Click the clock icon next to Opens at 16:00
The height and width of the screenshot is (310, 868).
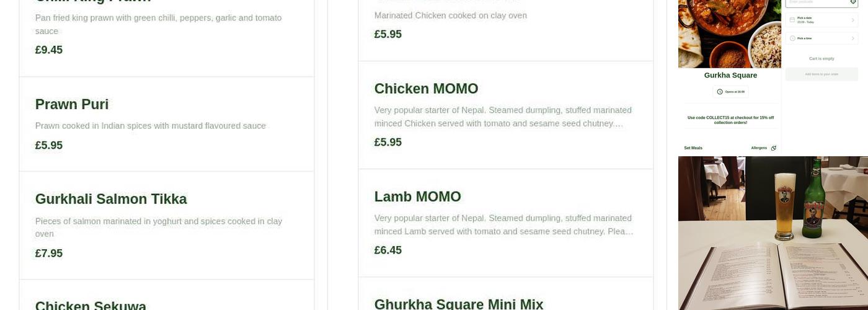720,92
